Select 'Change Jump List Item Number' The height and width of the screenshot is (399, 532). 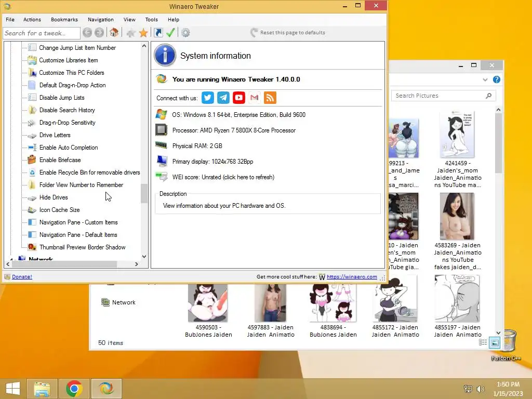[77, 48]
